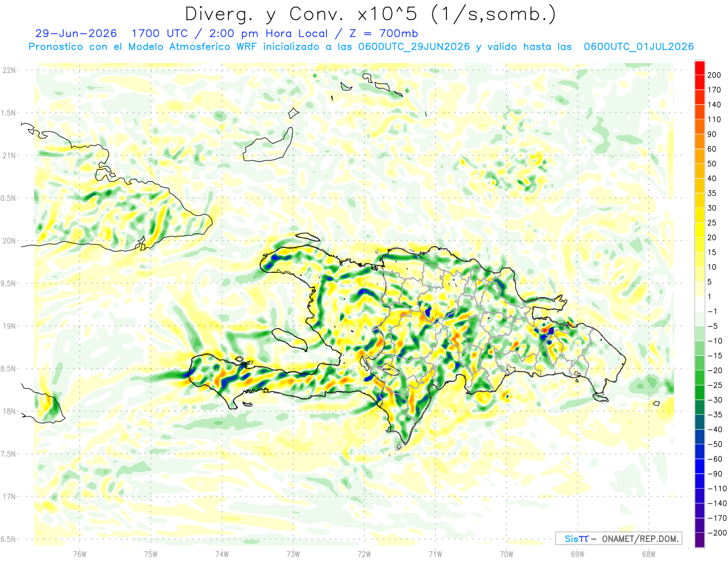Click the '20N' latitude label
The height and width of the screenshot is (562, 728).
(x=9, y=241)
